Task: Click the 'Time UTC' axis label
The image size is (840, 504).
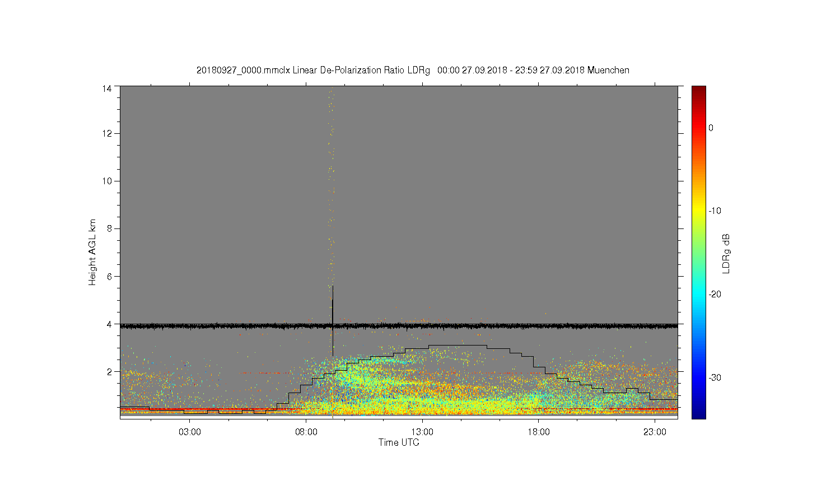Action: [399, 442]
